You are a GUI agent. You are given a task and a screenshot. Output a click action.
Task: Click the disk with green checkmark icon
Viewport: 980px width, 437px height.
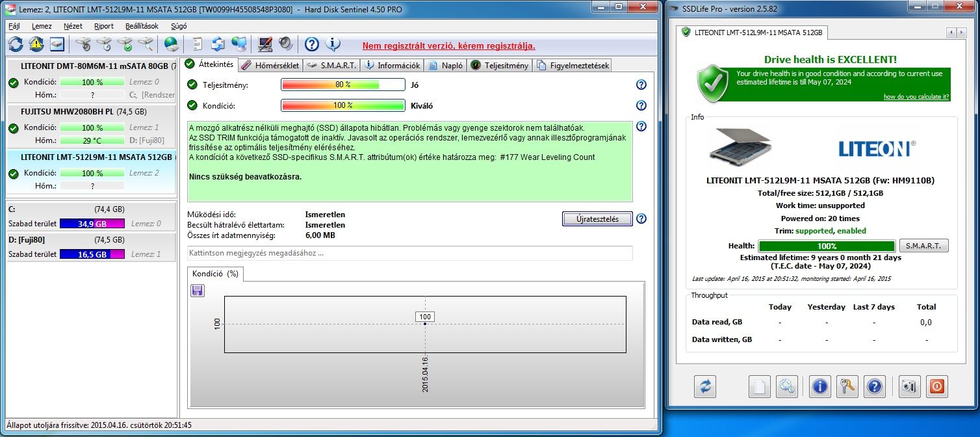pos(125,44)
